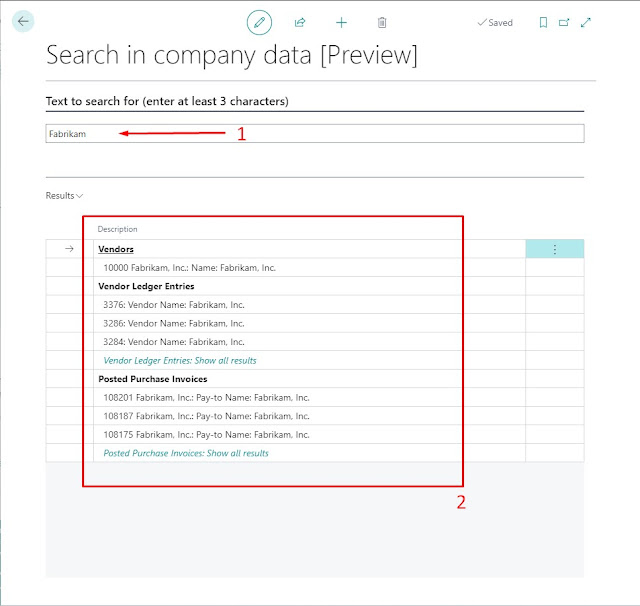Screen dimensions: 640x606
Task: Open ledger entry 3286 result
Action: [x=174, y=323]
